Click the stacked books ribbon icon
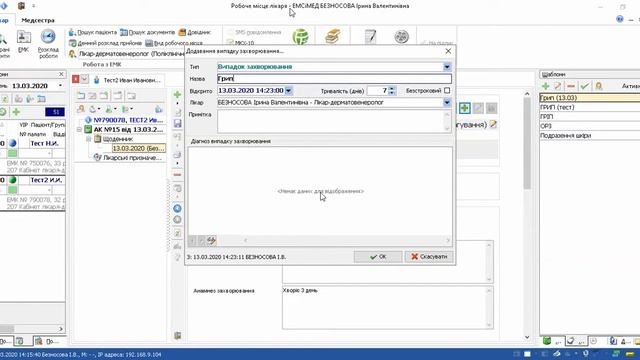The image size is (640, 360). [333, 37]
